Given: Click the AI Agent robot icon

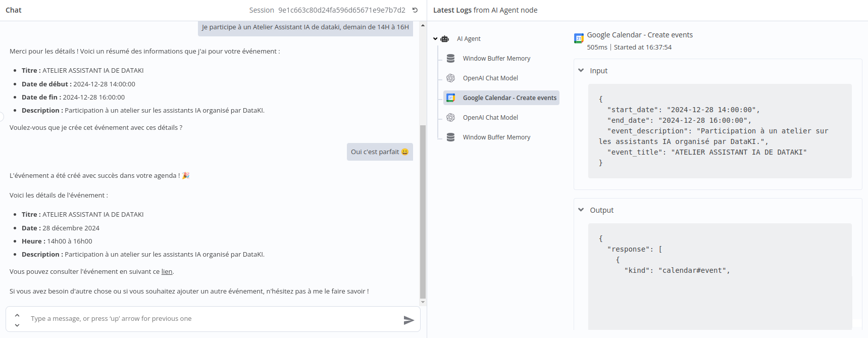Looking at the screenshot, I should click(445, 39).
